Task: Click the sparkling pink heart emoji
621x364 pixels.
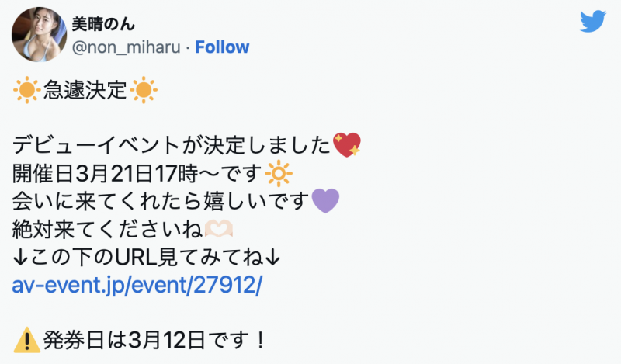Action: pos(346,144)
